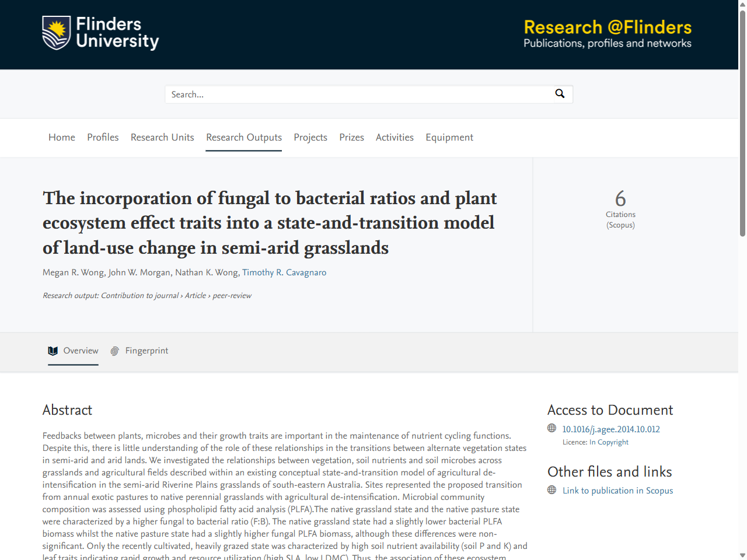Open the Prizes section
This screenshot has width=747, height=560.
coord(351,138)
